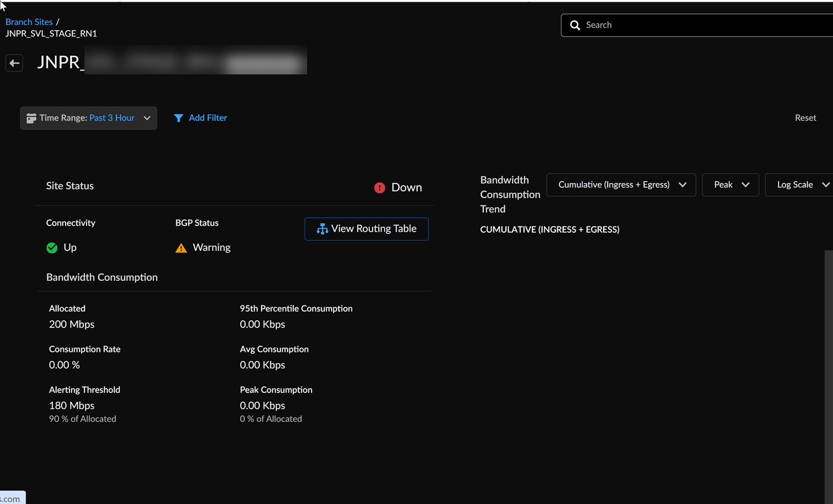Open the Peak dropdown selector
833x504 pixels.
(x=730, y=185)
